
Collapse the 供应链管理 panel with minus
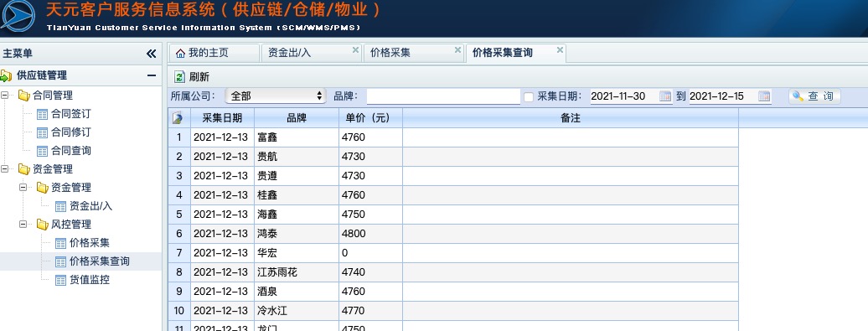tap(151, 75)
